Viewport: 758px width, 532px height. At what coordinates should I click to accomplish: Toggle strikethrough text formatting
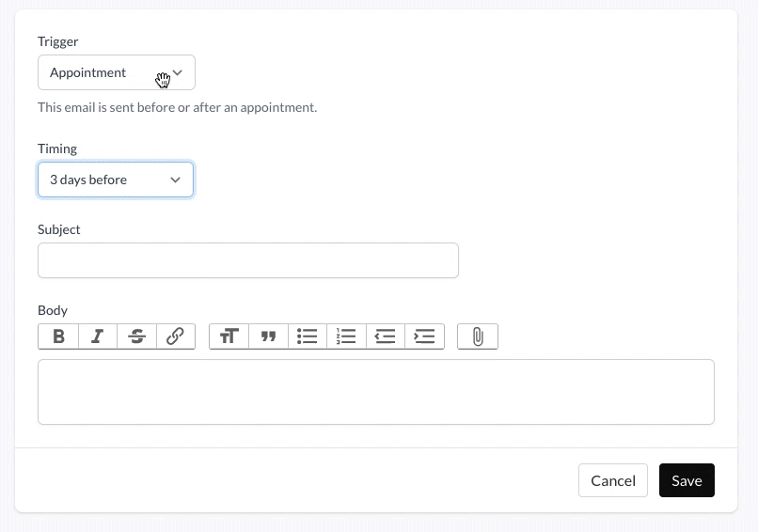[x=136, y=336]
